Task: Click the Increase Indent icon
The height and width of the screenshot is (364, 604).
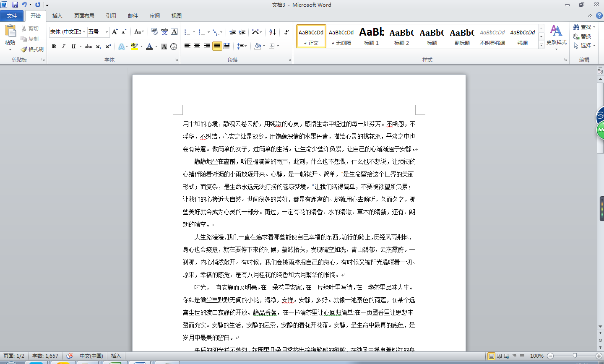Action: pos(242,32)
